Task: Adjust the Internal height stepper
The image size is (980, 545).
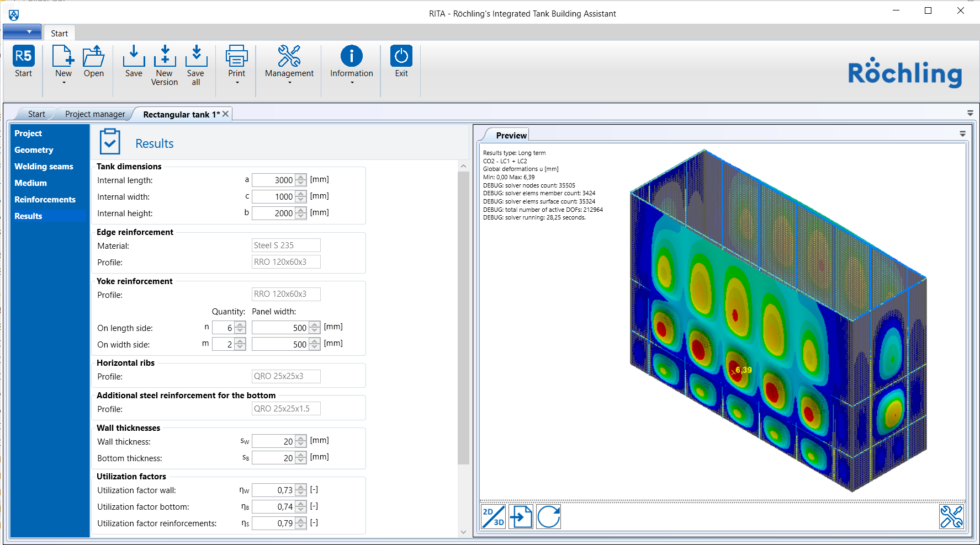Action: tap(301, 213)
